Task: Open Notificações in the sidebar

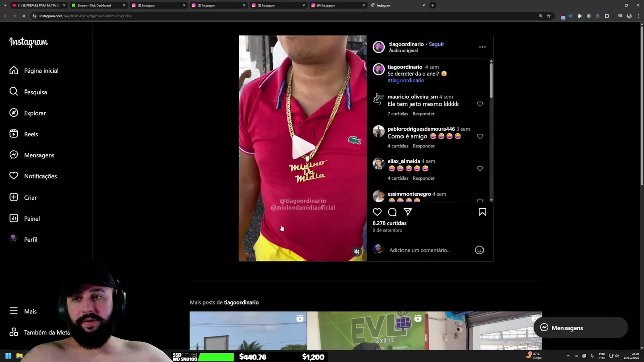Action: click(33, 176)
